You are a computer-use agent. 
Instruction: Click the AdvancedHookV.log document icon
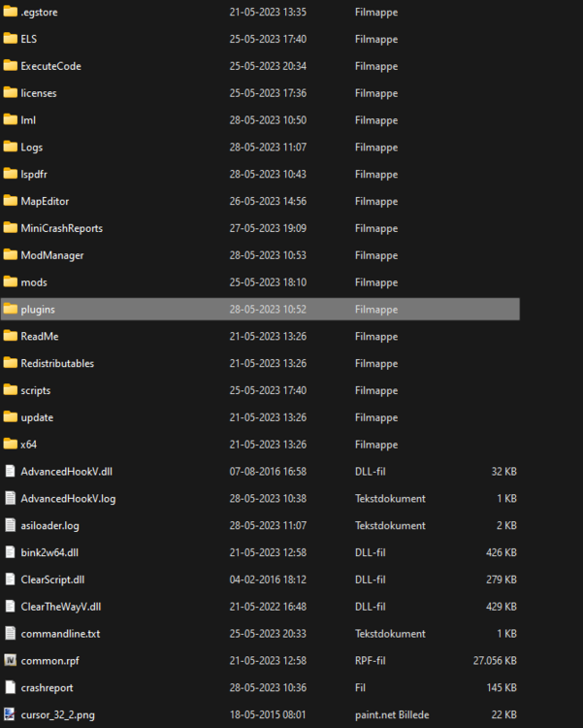pos(11,498)
